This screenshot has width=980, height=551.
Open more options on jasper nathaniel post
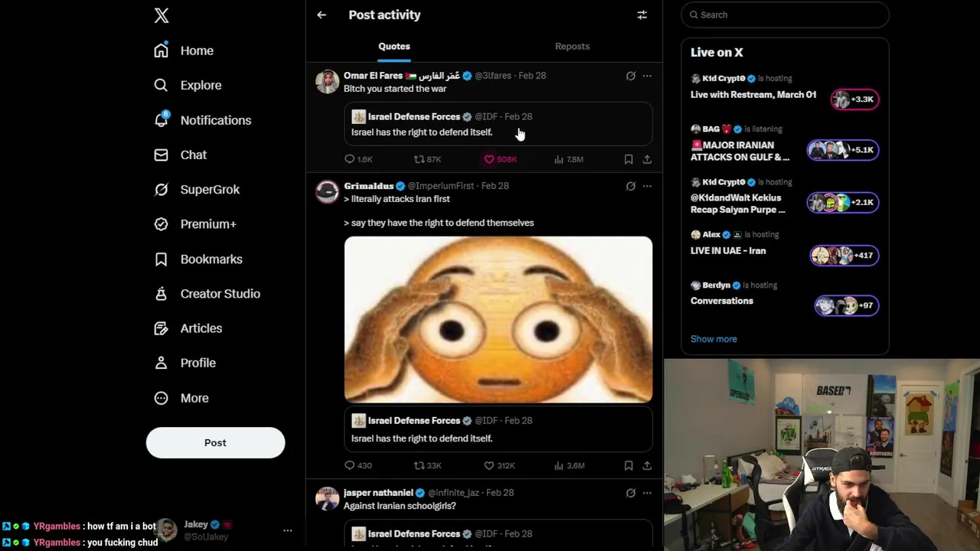click(647, 493)
